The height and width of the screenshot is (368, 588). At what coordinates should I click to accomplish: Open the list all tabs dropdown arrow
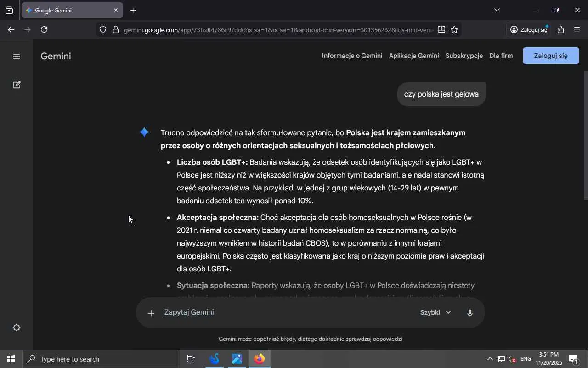[497, 10]
